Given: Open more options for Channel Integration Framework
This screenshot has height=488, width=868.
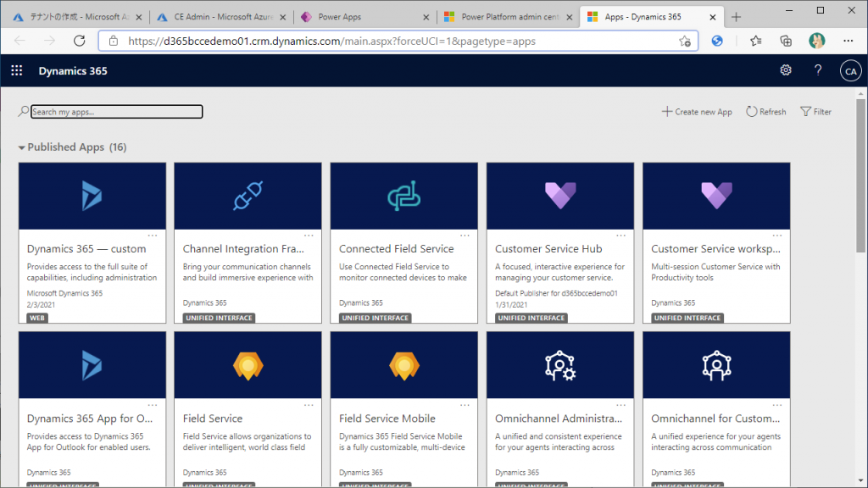Looking at the screenshot, I should pyautogui.click(x=309, y=236).
